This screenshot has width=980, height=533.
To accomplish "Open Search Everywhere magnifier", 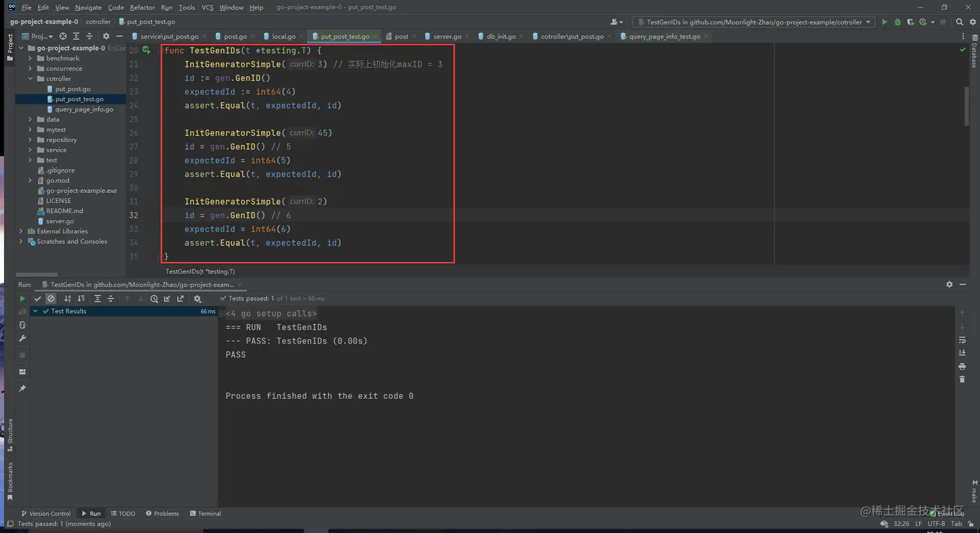I will click(x=959, y=22).
